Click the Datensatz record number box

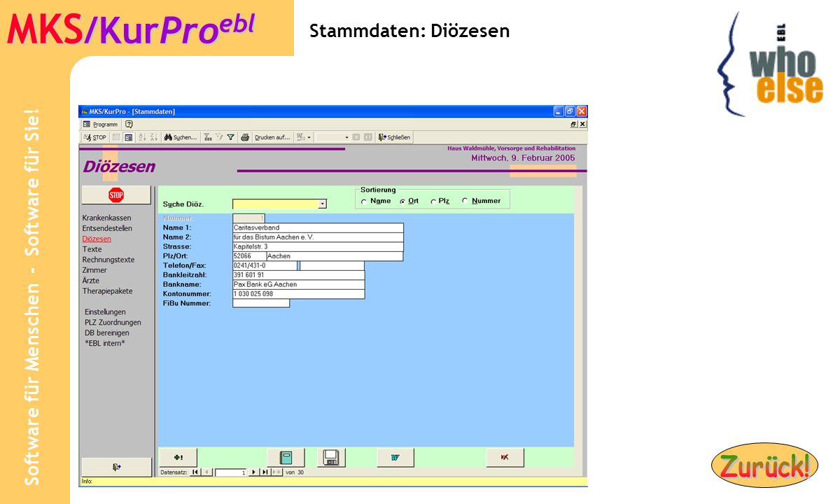click(231, 472)
